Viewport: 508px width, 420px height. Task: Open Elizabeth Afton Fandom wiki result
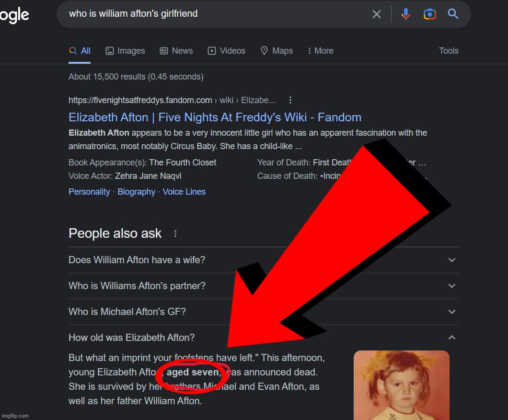click(x=215, y=117)
